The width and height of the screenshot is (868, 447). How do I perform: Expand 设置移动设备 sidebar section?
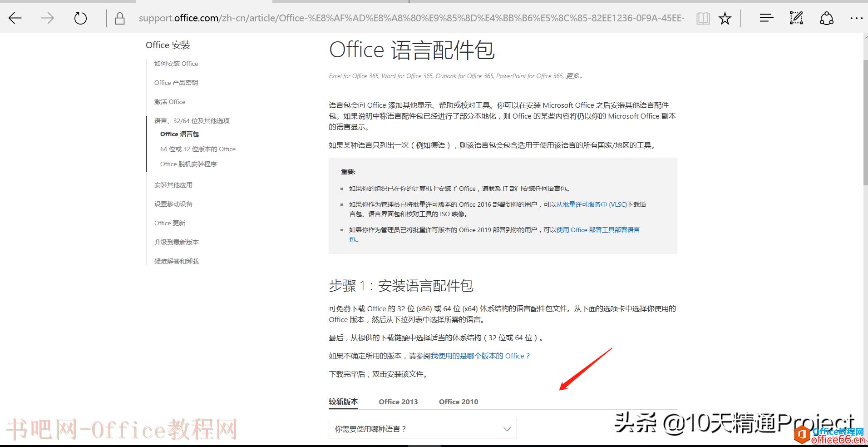[x=173, y=204]
